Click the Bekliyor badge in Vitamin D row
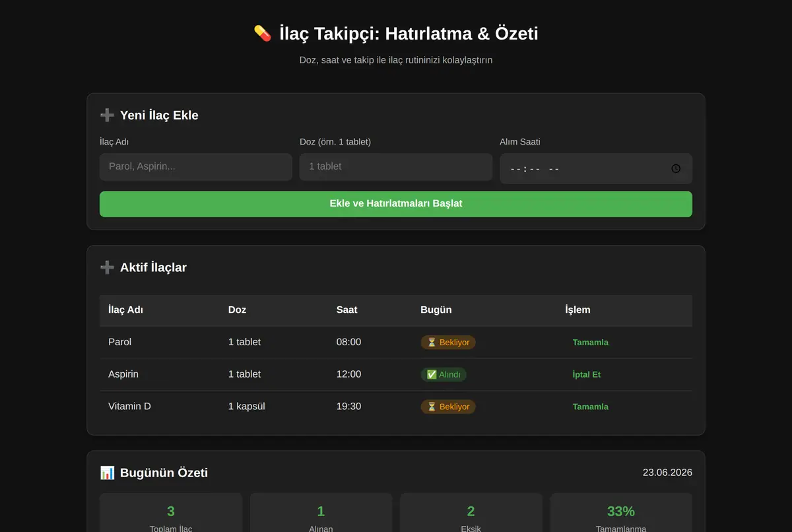 [448, 407]
